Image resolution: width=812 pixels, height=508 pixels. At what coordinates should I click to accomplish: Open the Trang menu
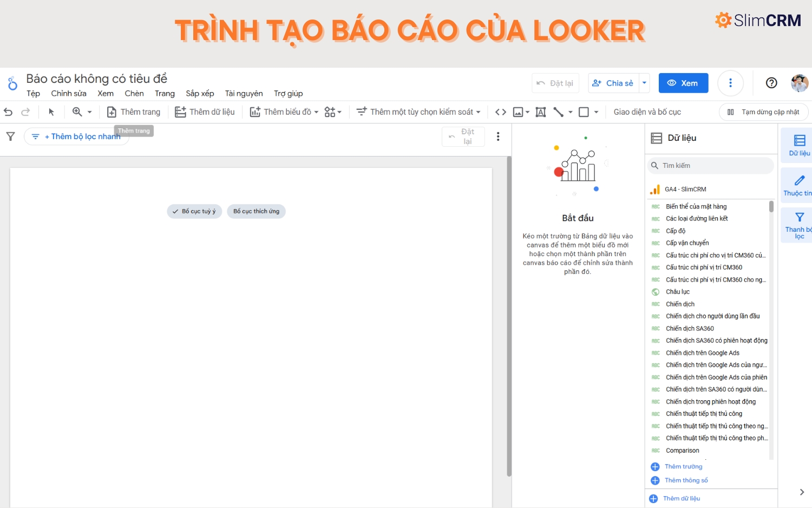click(x=165, y=94)
